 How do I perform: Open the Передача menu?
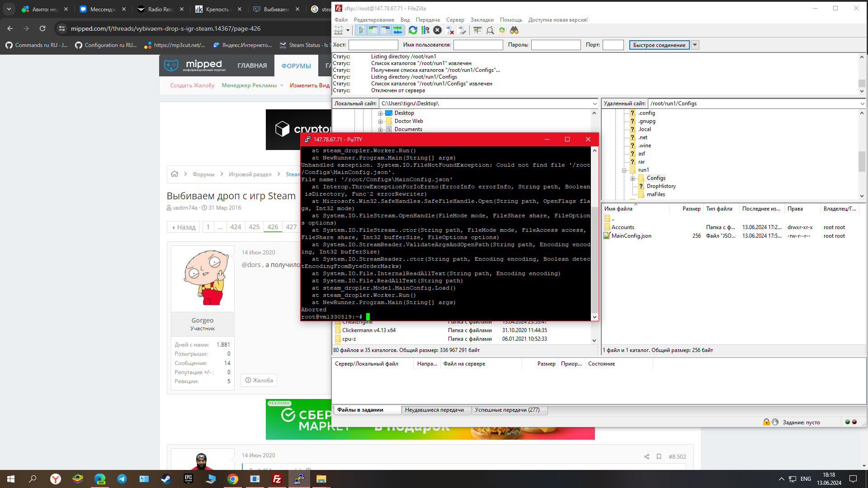(x=428, y=20)
